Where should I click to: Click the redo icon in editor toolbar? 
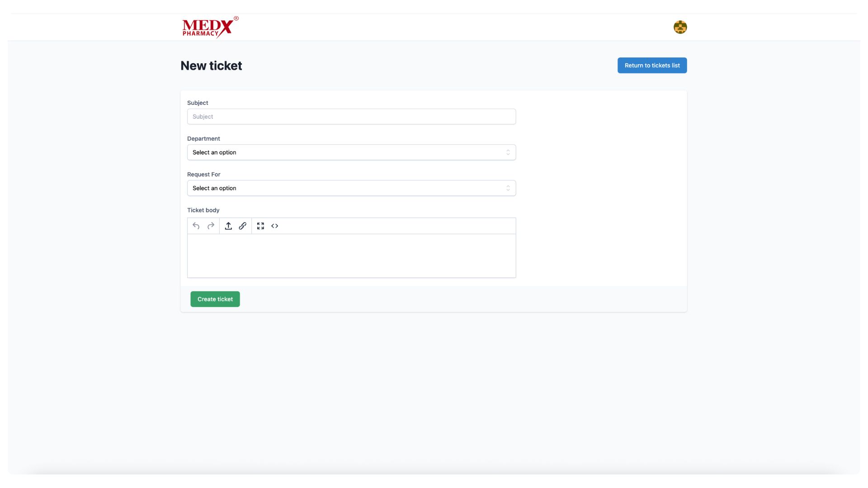[211, 226]
